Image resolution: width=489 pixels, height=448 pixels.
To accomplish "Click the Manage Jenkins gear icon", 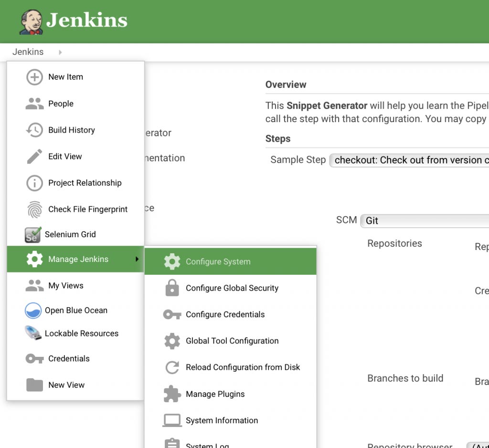I will [34, 259].
